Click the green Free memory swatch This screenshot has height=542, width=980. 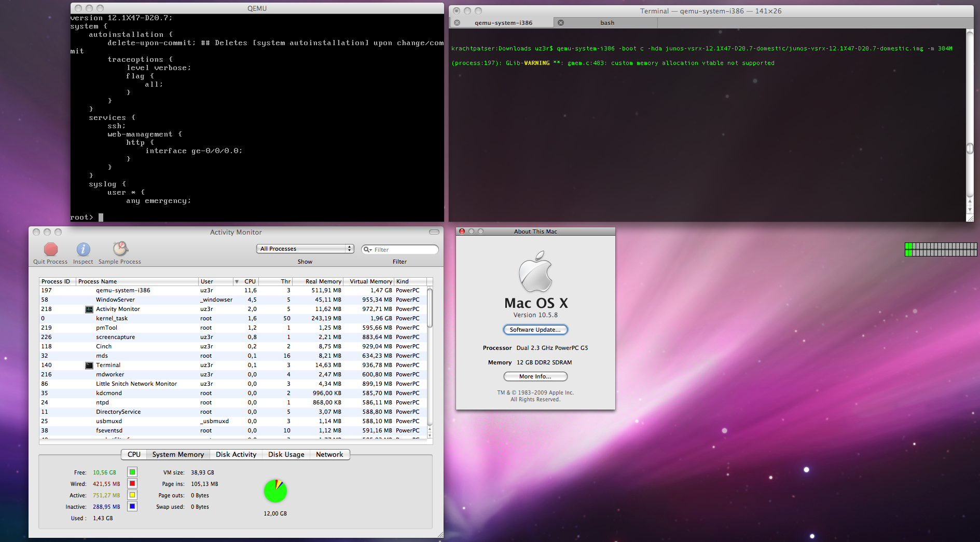(132, 472)
